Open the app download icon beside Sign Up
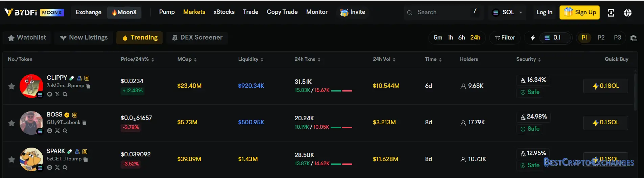Viewport: 644px width, 178px height. point(611,13)
